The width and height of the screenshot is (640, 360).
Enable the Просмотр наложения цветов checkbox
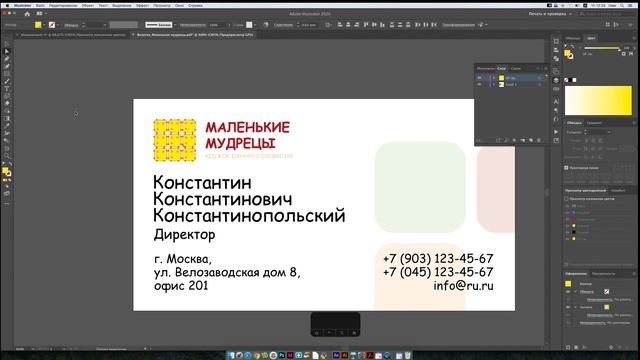pyautogui.click(x=567, y=199)
